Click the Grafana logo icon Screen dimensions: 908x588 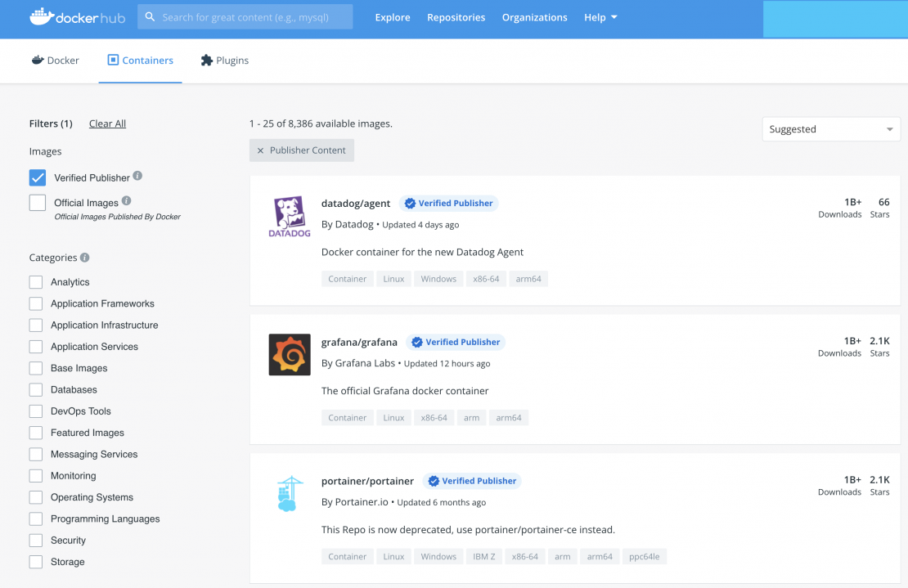[290, 355]
